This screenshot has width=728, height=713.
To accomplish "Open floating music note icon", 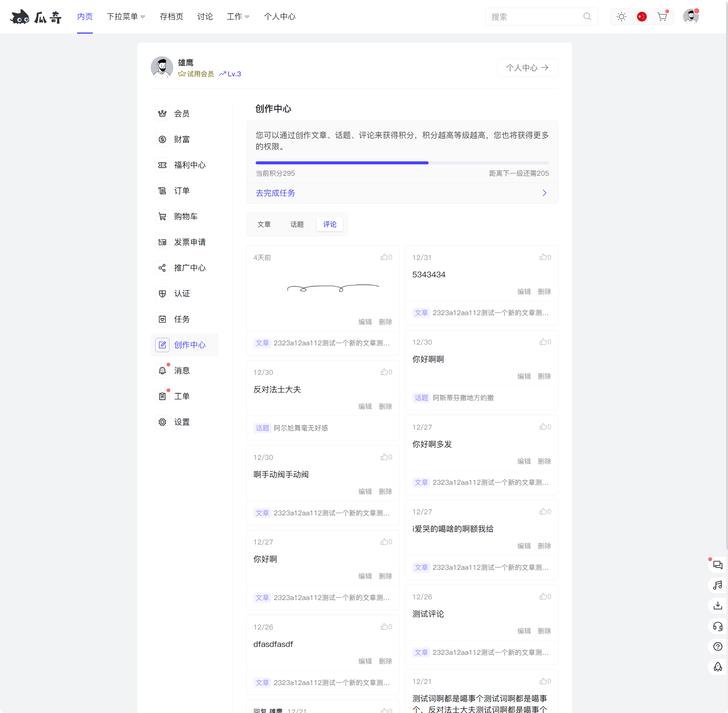I will tap(717, 585).
